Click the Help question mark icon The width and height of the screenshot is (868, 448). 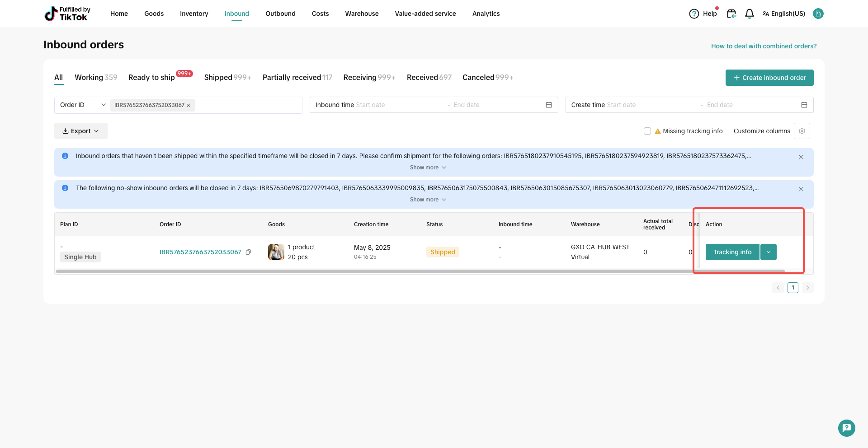(693, 14)
